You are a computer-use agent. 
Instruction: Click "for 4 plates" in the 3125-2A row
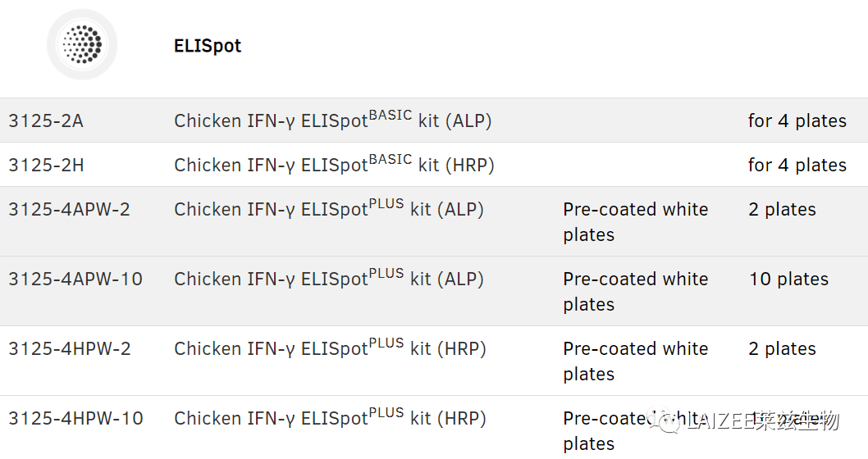797,121
